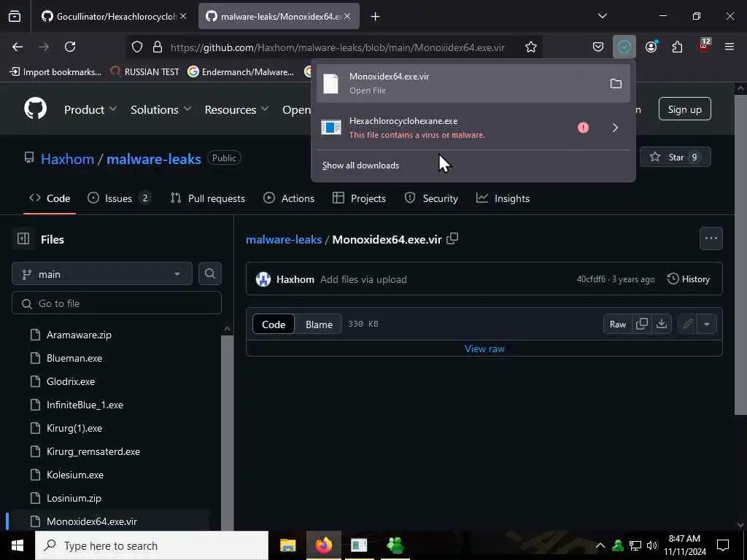
Task: Click the GitHub logo home icon
Action: tap(36, 109)
